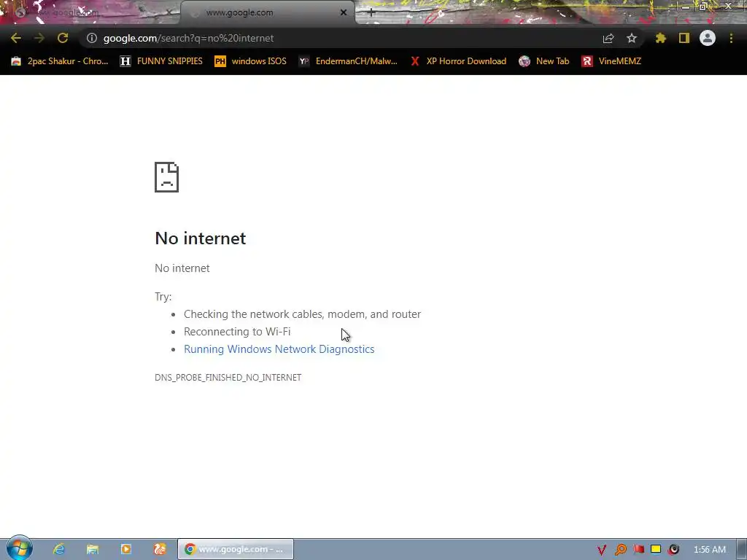Open the FUNNY SNIPPIES bookmark

[x=161, y=61]
